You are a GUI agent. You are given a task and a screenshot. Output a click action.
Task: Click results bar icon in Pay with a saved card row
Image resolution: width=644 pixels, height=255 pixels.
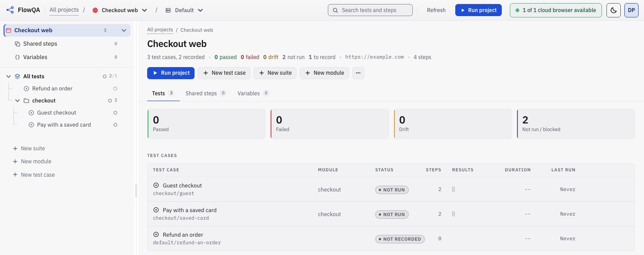point(453,214)
